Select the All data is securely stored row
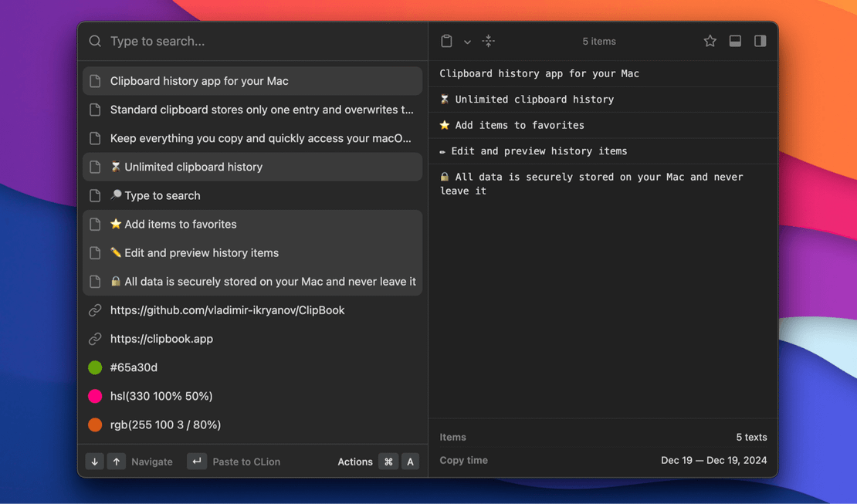Image resolution: width=857 pixels, height=504 pixels. 252,282
